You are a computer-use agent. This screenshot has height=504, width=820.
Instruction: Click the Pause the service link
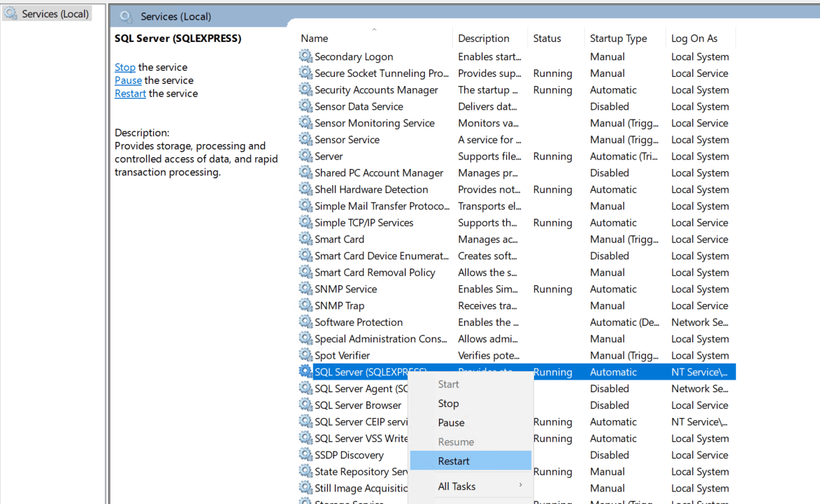click(x=128, y=80)
